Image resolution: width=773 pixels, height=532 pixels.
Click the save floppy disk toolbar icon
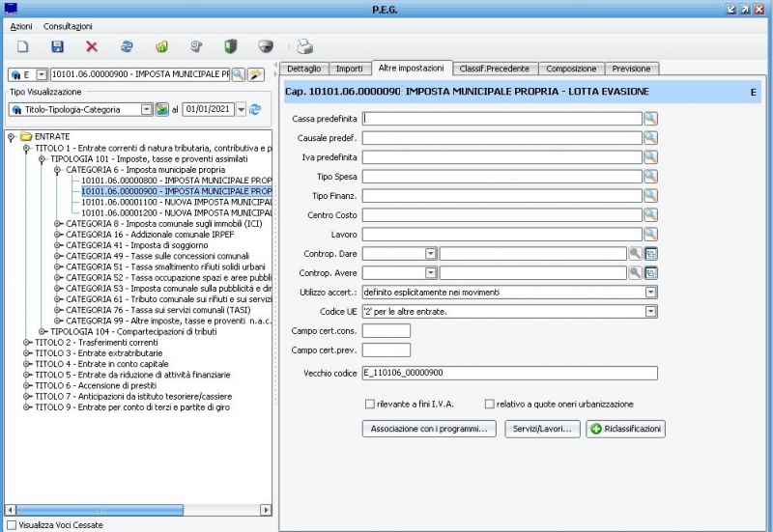[57, 46]
